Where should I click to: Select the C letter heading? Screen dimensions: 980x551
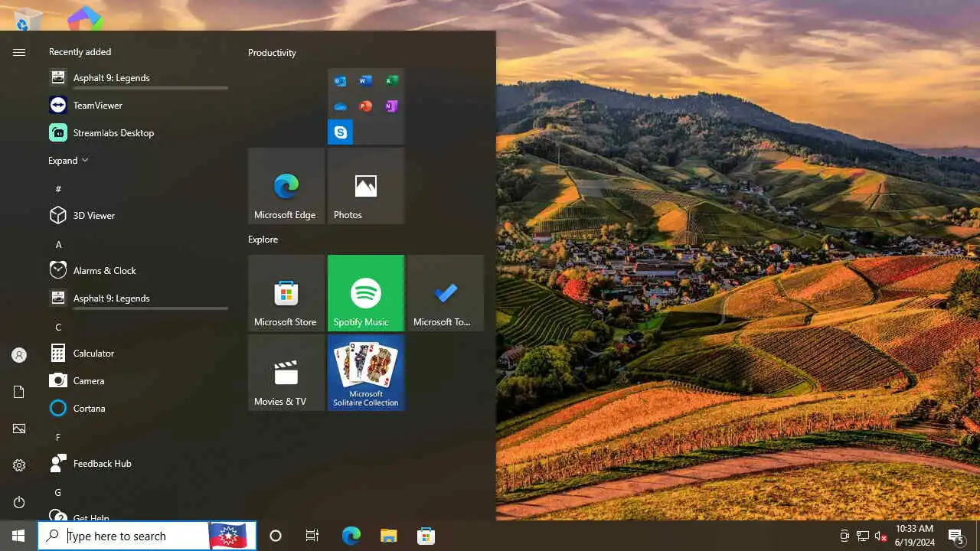coord(58,327)
